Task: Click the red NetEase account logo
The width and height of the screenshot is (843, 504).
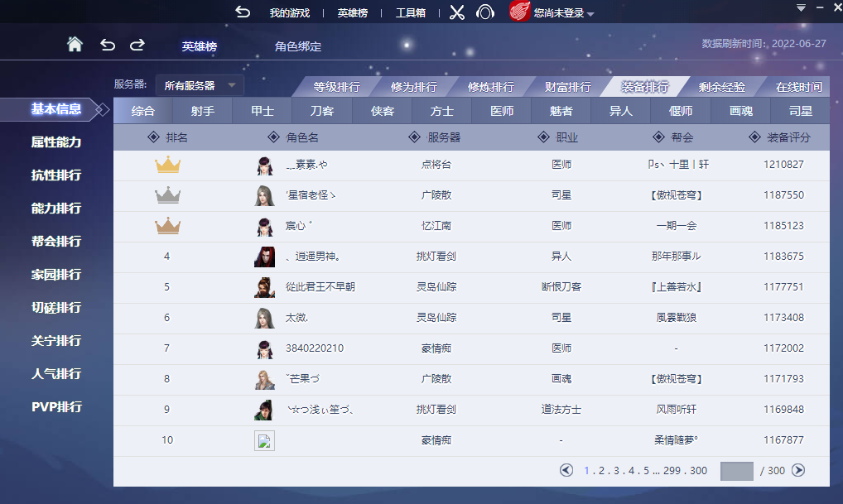Action: tap(519, 12)
